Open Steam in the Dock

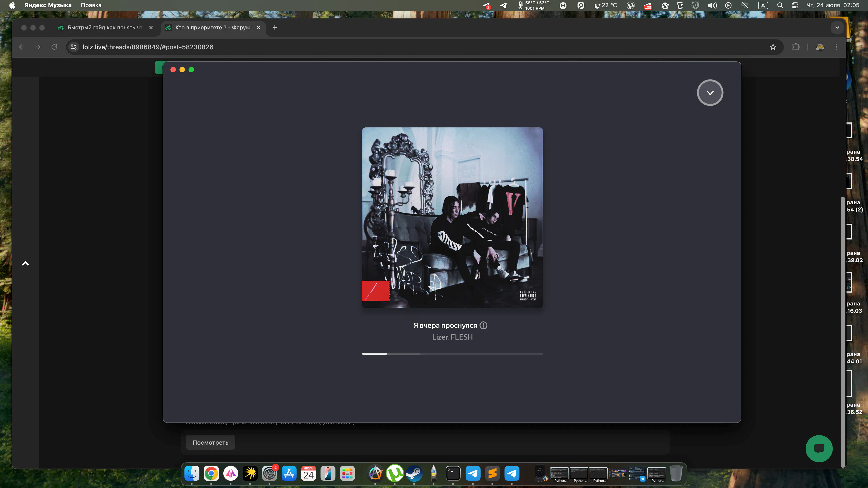[x=414, y=474]
